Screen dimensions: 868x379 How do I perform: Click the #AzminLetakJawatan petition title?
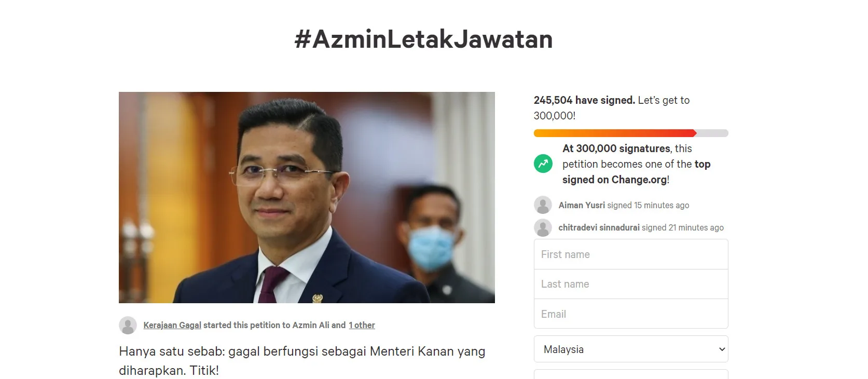click(424, 39)
